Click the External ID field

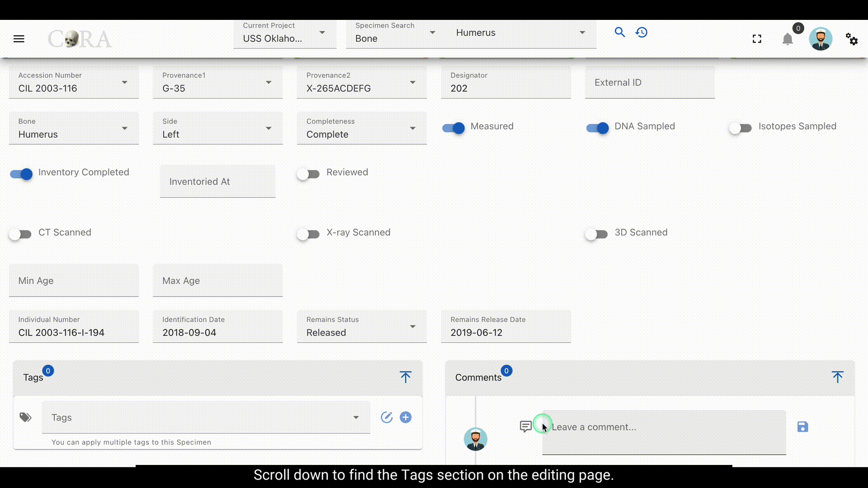pos(650,82)
